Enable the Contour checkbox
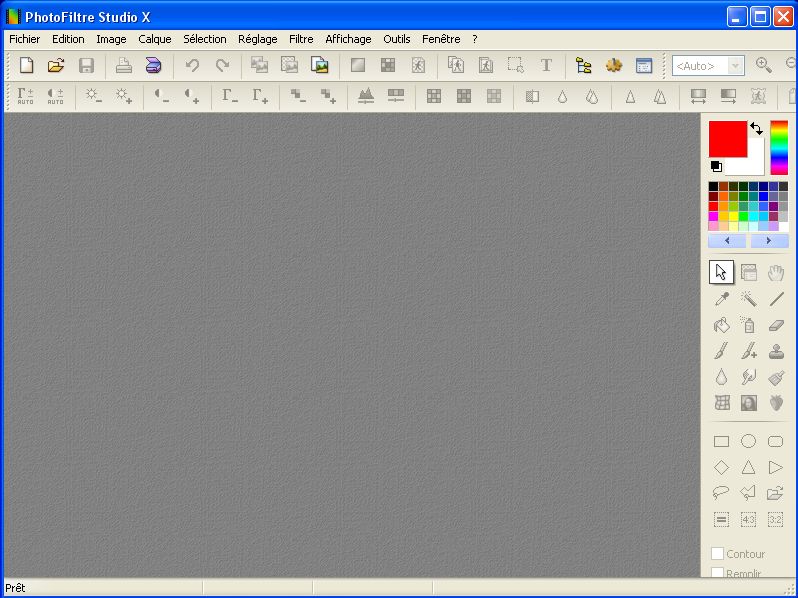Screen dimensions: 798x598 [x=718, y=554]
